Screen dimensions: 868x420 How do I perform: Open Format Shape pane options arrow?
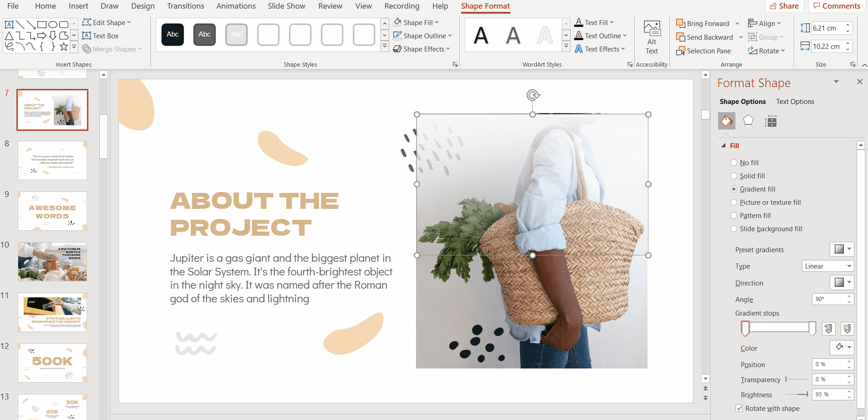pyautogui.click(x=836, y=82)
